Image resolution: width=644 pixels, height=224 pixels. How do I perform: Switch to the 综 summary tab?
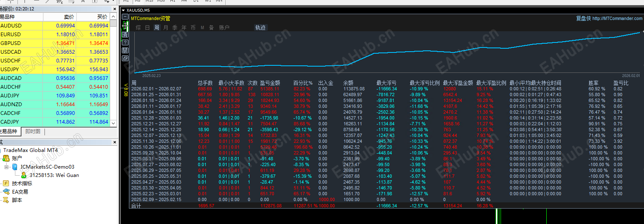[138, 27]
